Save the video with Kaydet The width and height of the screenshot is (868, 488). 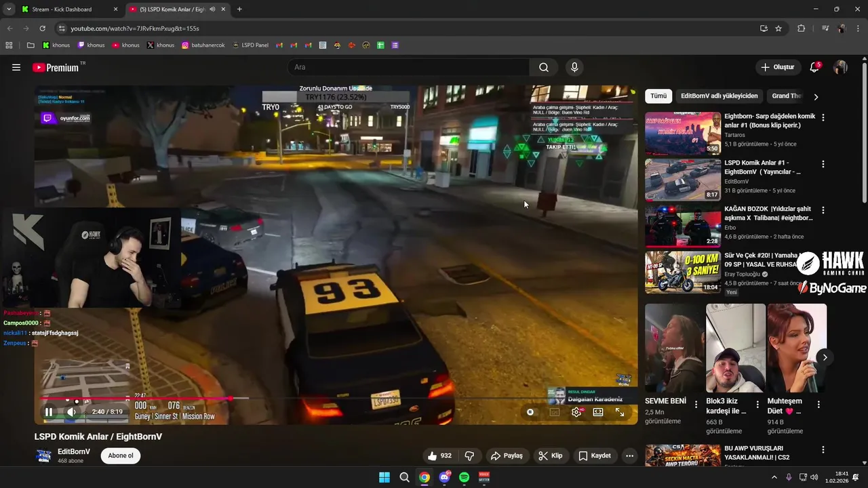coord(594,455)
